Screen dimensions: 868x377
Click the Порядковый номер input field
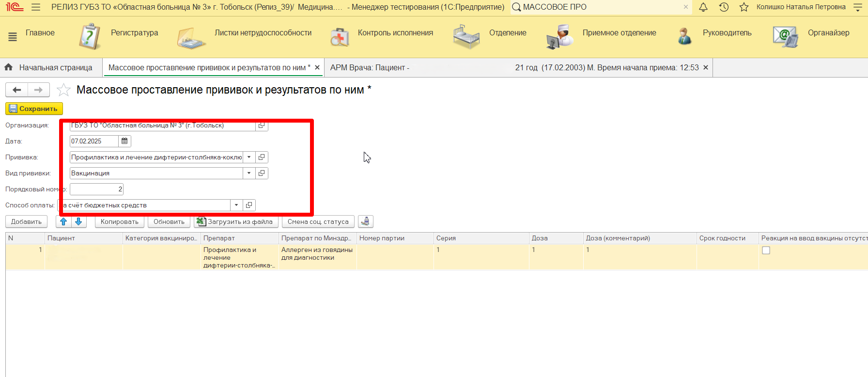96,189
